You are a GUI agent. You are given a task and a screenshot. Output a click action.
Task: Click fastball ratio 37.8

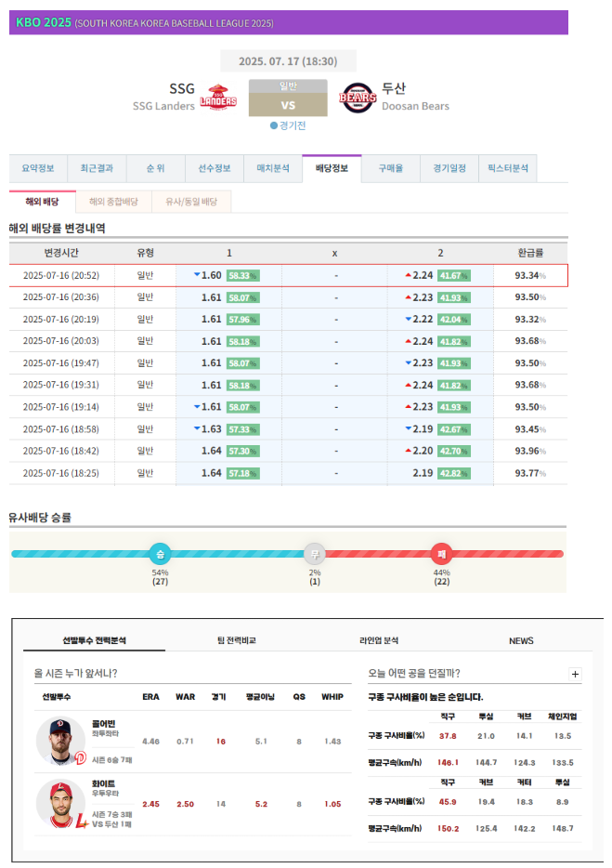coord(448,736)
